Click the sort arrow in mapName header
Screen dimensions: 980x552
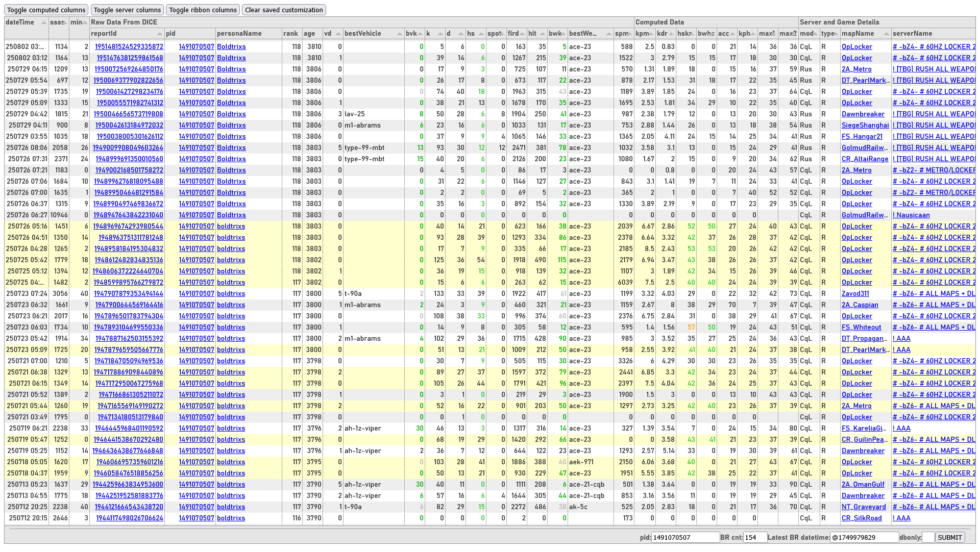click(x=887, y=34)
